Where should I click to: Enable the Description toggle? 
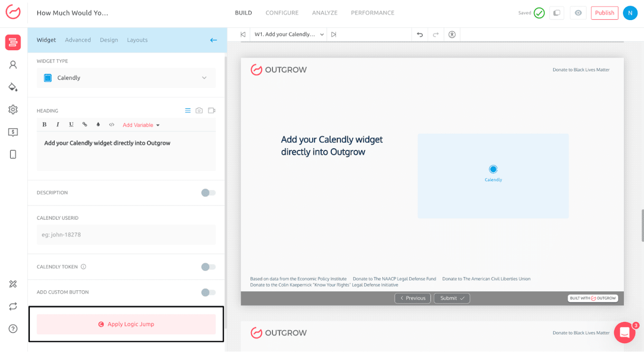click(x=208, y=193)
